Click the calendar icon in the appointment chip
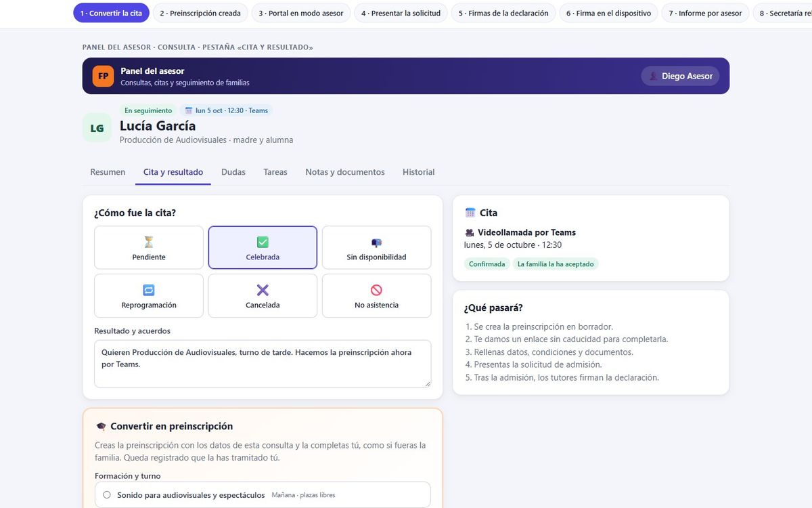Screen dimensions: 812x508 (189, 110)
